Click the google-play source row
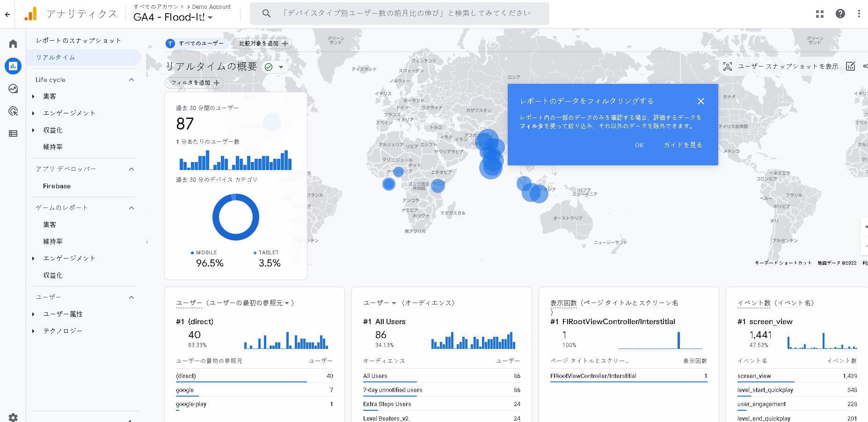The height and width of the screenshot is (422, 868). pos(255,404)
